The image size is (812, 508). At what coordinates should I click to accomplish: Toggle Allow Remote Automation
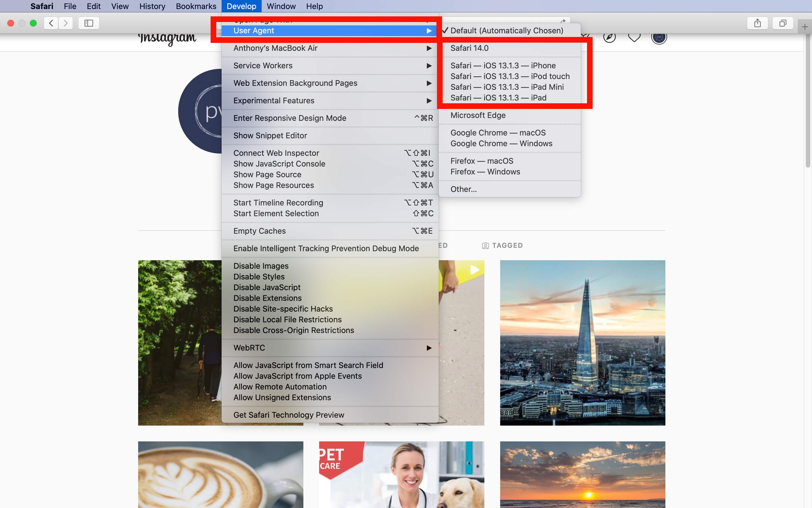coord(330,387)
